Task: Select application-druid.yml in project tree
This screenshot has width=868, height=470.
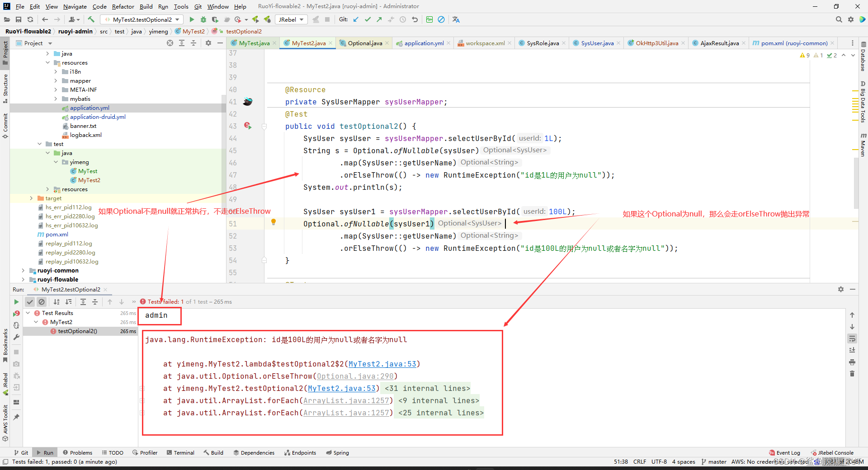Action: click(x=98, y=117)
